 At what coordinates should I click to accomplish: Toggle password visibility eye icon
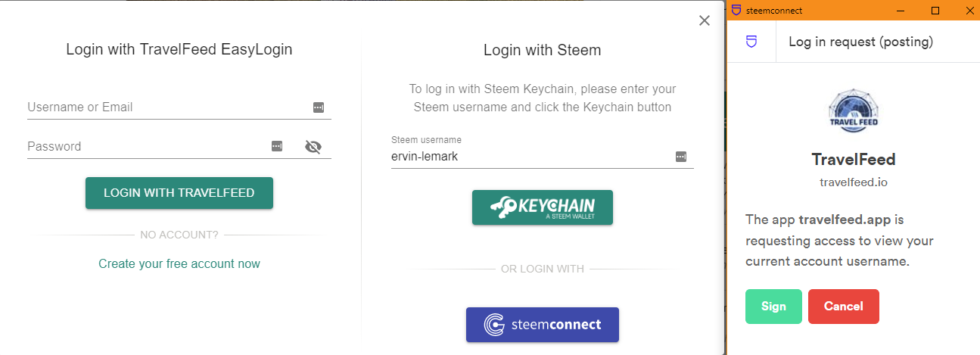tap(313, 147)
